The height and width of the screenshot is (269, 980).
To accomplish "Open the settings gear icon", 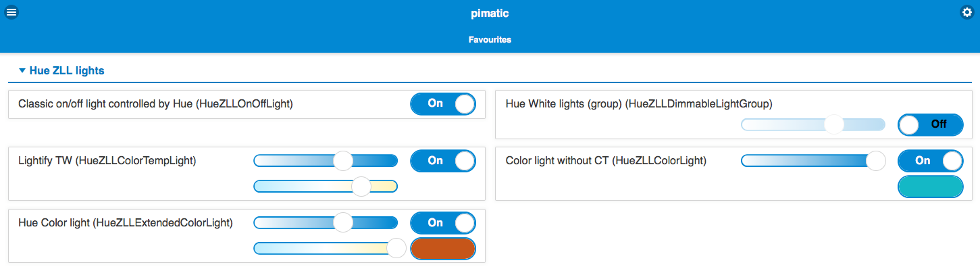I will click(x=967, y=12).
